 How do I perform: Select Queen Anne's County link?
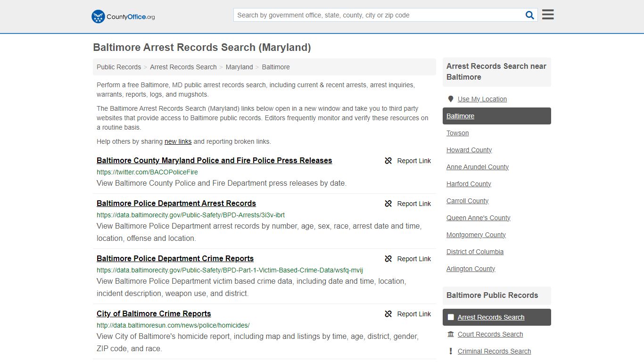pyautogui.click(x=479, y=218)
